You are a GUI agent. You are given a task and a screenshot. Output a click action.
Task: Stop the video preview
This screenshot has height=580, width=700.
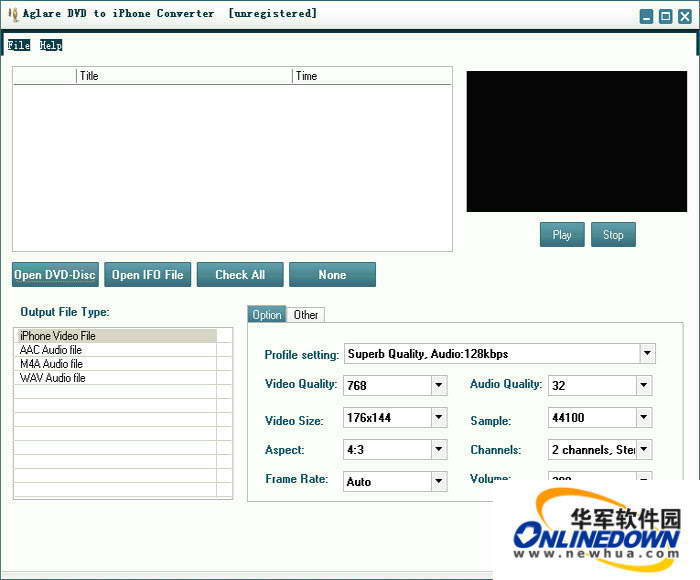point(613,234)
